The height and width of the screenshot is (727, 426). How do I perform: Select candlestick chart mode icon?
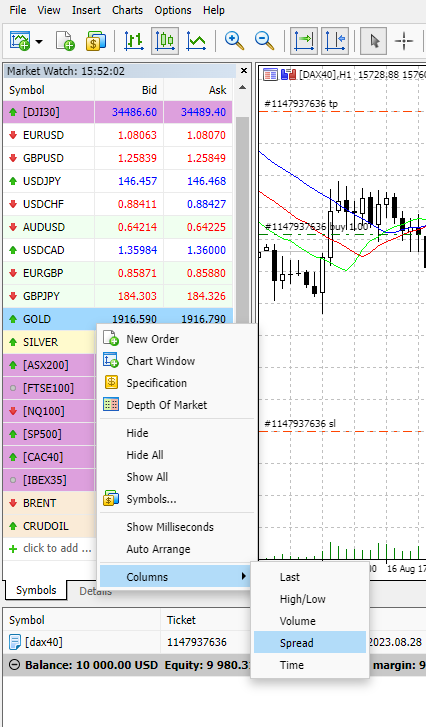tap(165, 41)
